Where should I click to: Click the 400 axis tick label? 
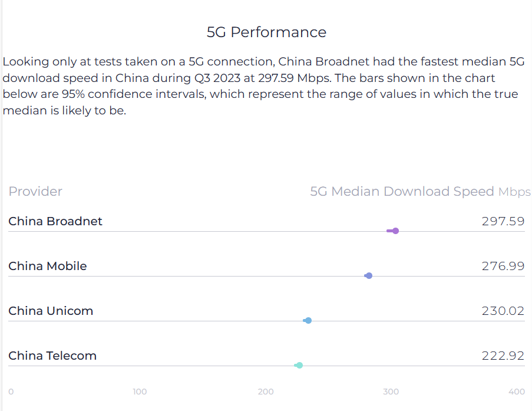(x=517, y=392)
